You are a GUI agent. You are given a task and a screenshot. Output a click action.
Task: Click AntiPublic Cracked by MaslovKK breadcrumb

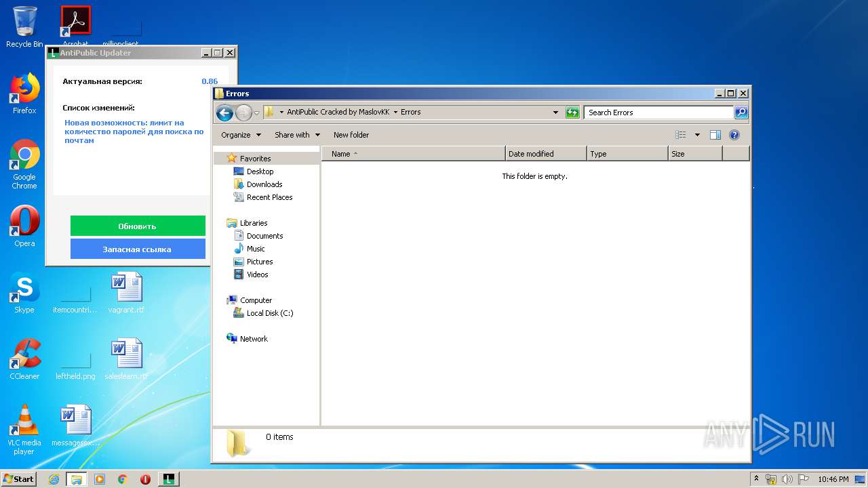[338, 113]
